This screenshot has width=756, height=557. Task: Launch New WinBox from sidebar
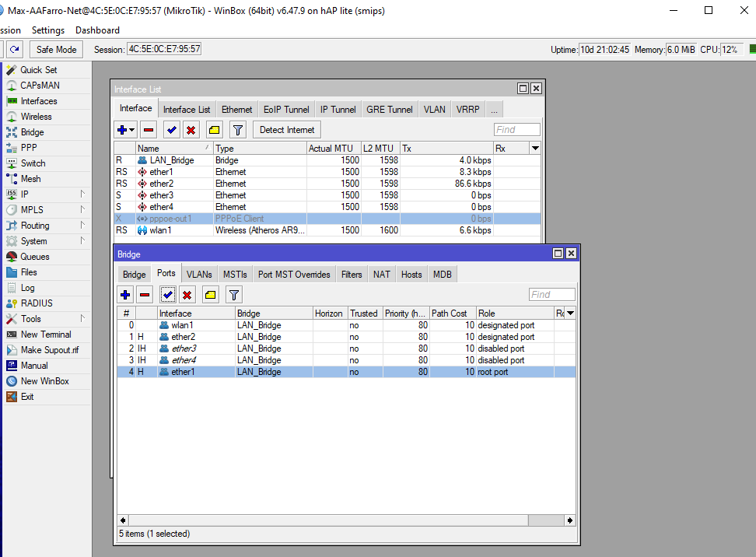45,381
